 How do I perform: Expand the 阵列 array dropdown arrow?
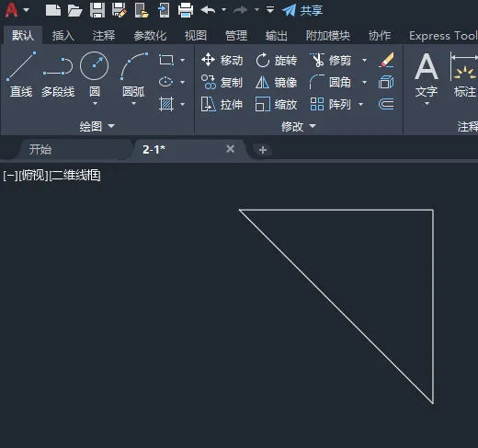[x=360, y=104]
